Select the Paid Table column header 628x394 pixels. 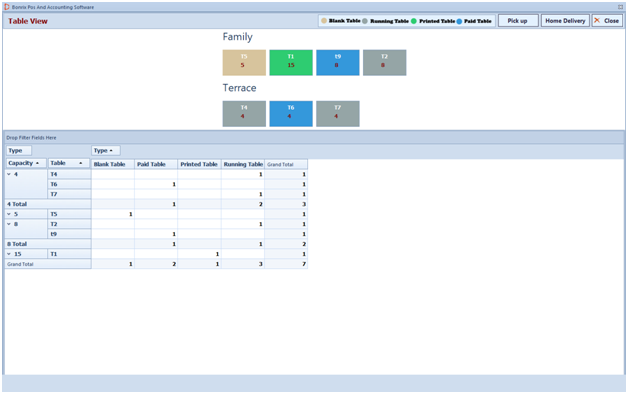[x=156, y=164]
